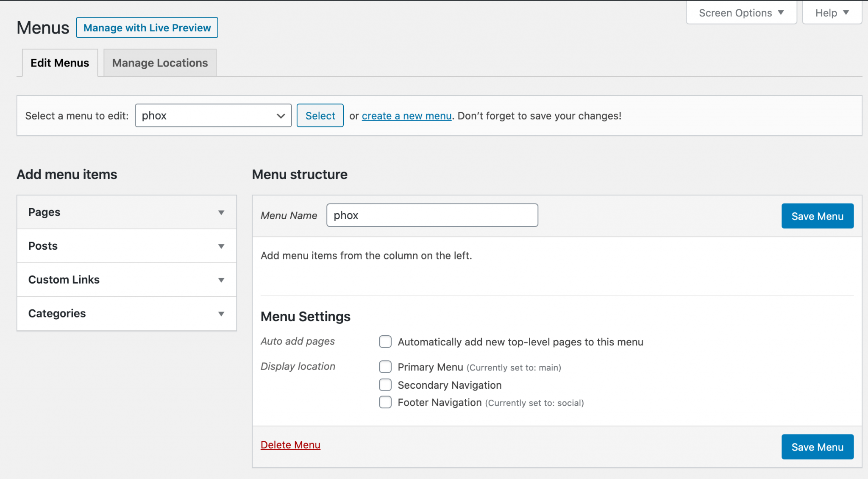Select the Edit Menus tab
This screenshot has width=868, height=479.
[x=59, y=63]
